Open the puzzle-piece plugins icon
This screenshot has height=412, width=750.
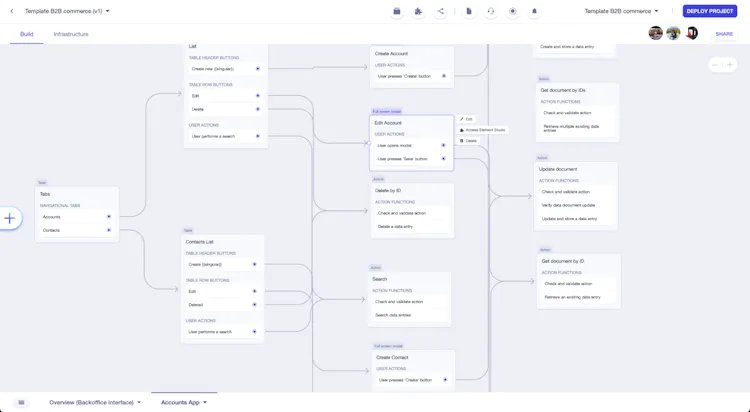click(x=418, y=11)
